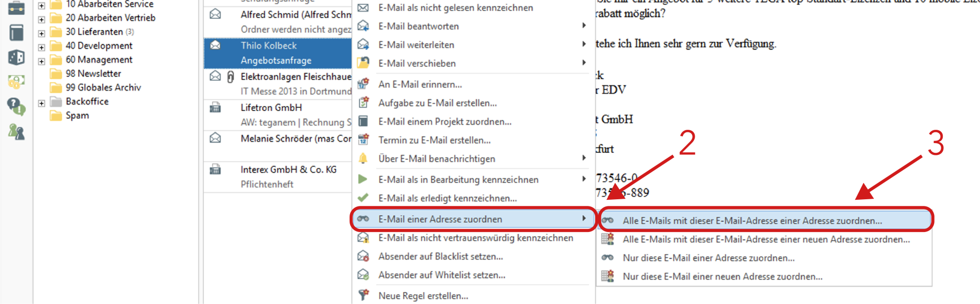Choose Nur diese E-Mail einer neuen Adresse zuordnen

tap(765, 276)
